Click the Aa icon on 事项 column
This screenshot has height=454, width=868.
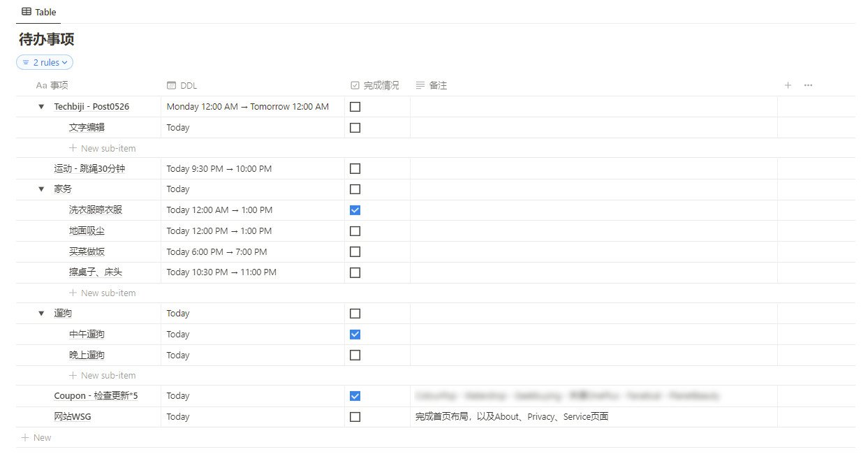38,85
